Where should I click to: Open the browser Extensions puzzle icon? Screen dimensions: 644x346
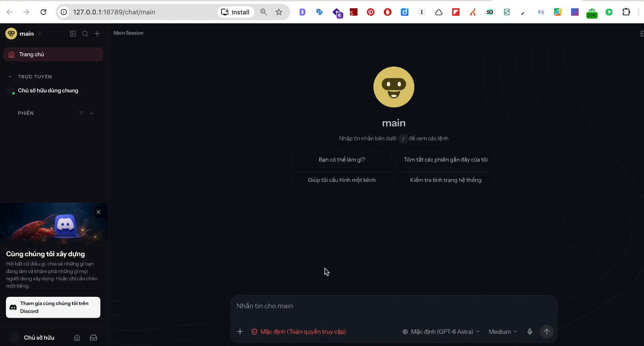point(626,12)
